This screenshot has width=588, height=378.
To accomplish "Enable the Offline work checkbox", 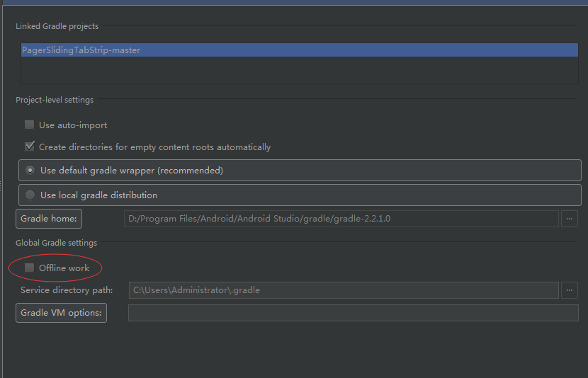I will pyautogui.click(x=29, y=268).
